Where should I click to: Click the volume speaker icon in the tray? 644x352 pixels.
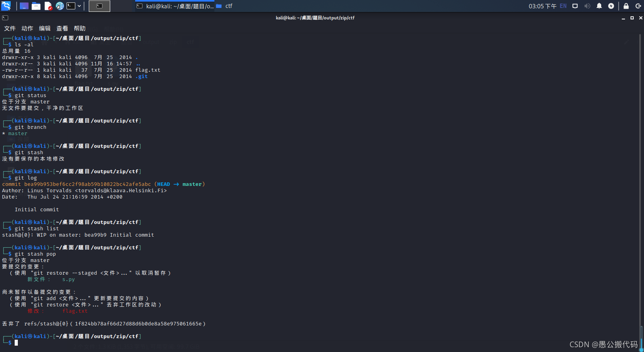pyautogui.click(x=587, y=6)
